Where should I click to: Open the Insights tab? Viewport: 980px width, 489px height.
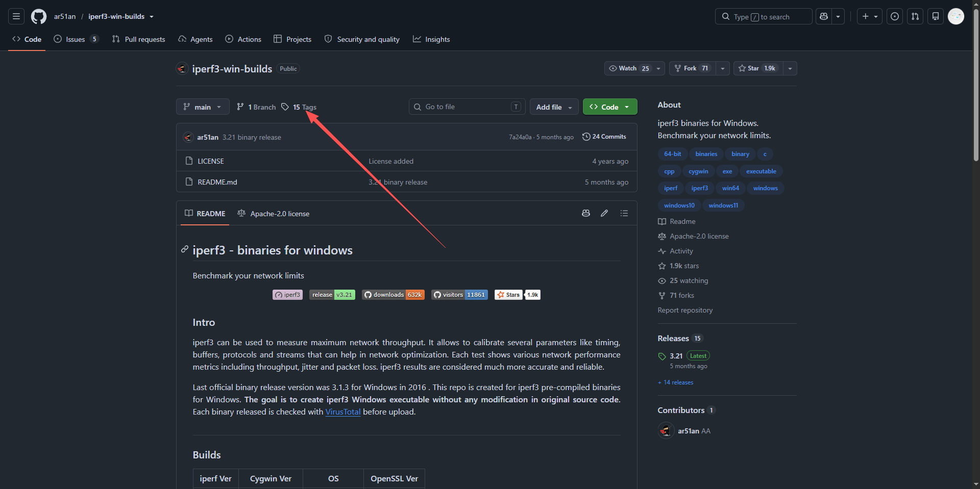pyautogui.click(x=431, y=39)
